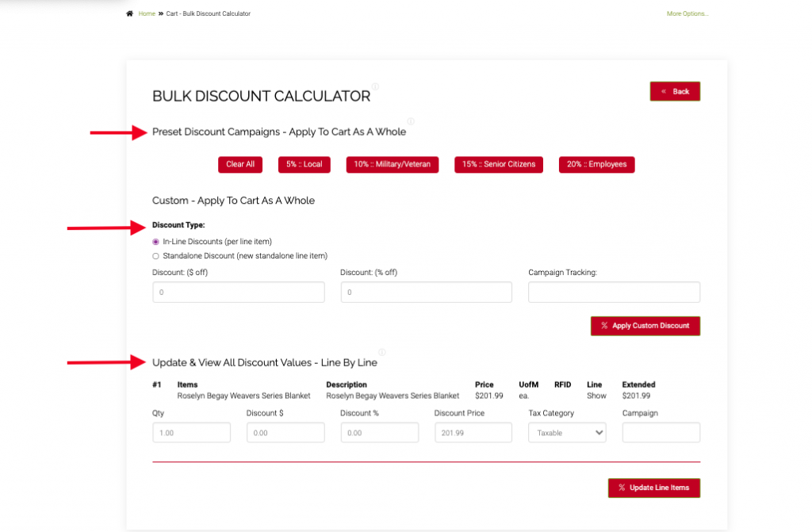
Task: Click the home icon in breadcrumb
Action: (129, 13)
